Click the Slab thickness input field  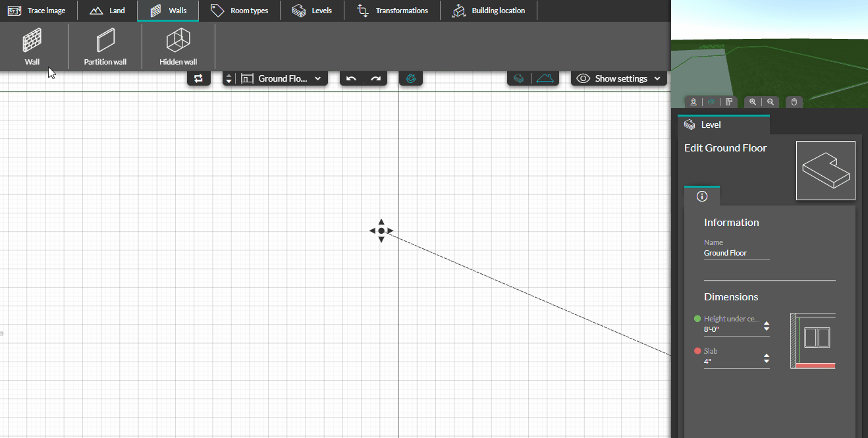[x=730, y=362]
